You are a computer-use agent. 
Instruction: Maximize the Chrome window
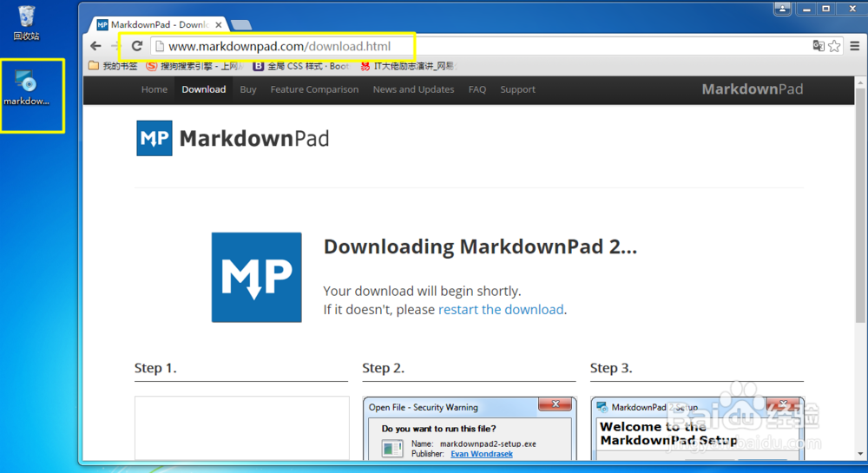click(825, 9)
